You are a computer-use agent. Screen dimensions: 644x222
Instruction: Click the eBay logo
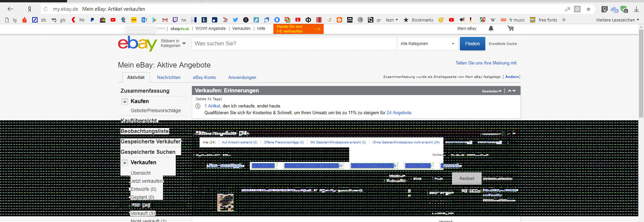click(137, 44)
